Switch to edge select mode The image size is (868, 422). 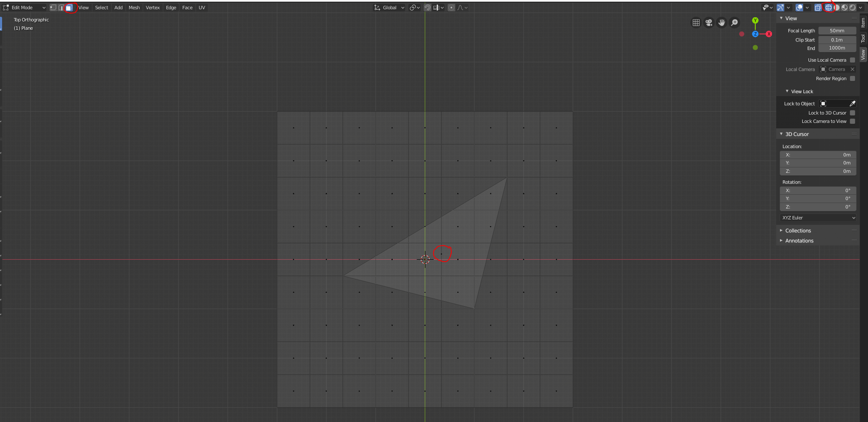point(61,7)
